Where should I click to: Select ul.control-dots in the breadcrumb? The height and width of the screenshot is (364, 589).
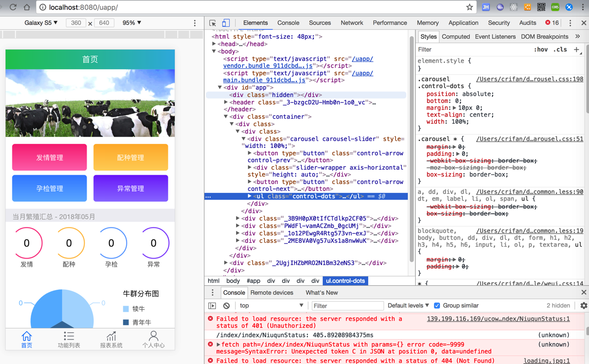click(x=345, y=281)
